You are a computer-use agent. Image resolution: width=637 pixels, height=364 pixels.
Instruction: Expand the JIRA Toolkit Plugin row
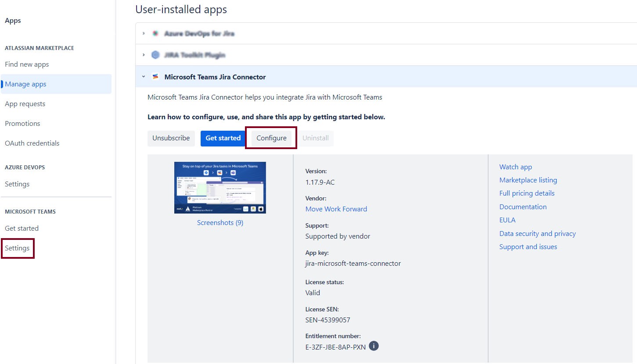tap(144, 55)
